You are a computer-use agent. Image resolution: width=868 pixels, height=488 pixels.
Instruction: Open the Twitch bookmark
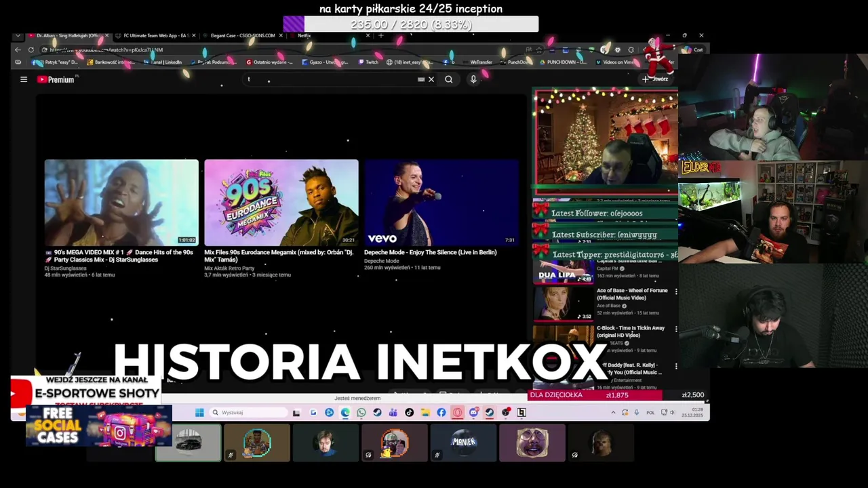click(x=368, y=62)
